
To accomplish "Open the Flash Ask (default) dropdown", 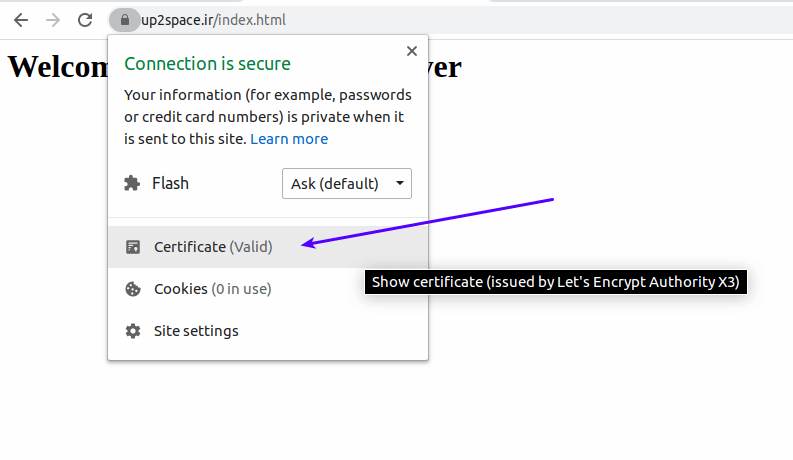I will [347, 183].
